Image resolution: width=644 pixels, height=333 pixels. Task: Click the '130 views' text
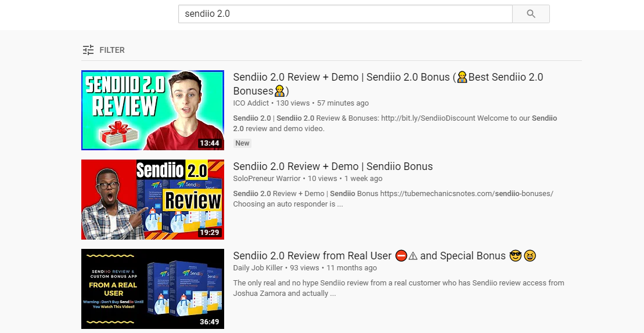(293, 103)
